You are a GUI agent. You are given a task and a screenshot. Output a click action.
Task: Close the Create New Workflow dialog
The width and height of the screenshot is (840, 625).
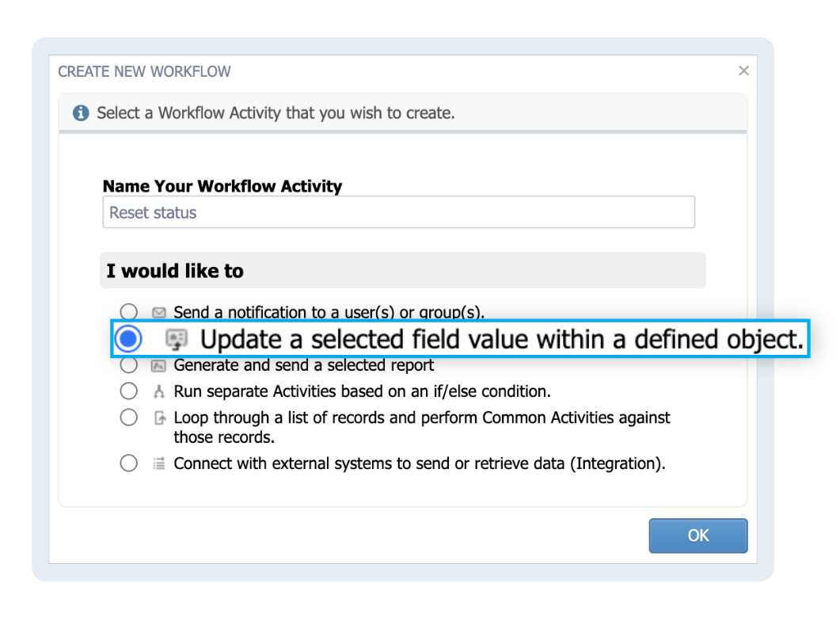743,71
